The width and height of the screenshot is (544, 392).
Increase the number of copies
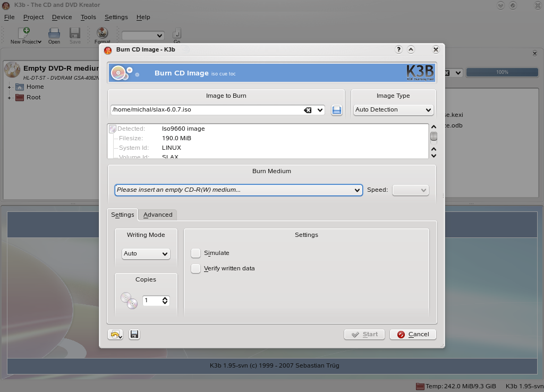click(x=165, y=299)
